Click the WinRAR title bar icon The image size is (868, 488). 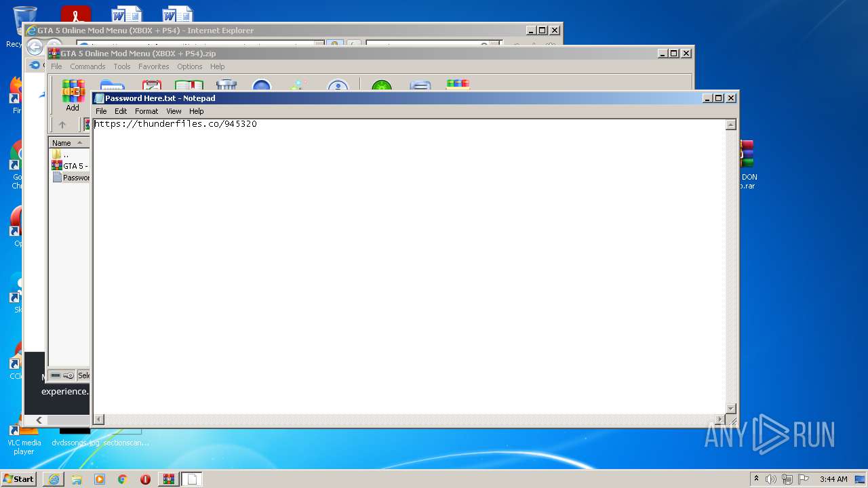click(54, 54)
